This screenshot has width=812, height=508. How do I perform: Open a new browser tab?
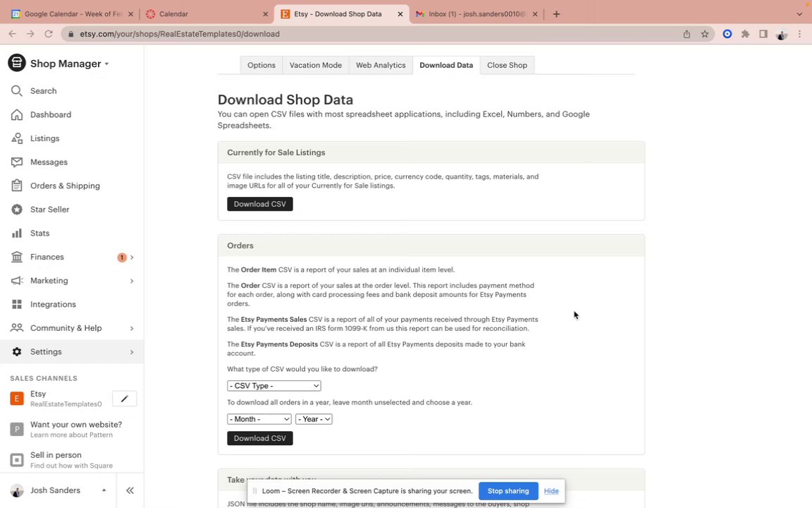[x=556, y=14]
